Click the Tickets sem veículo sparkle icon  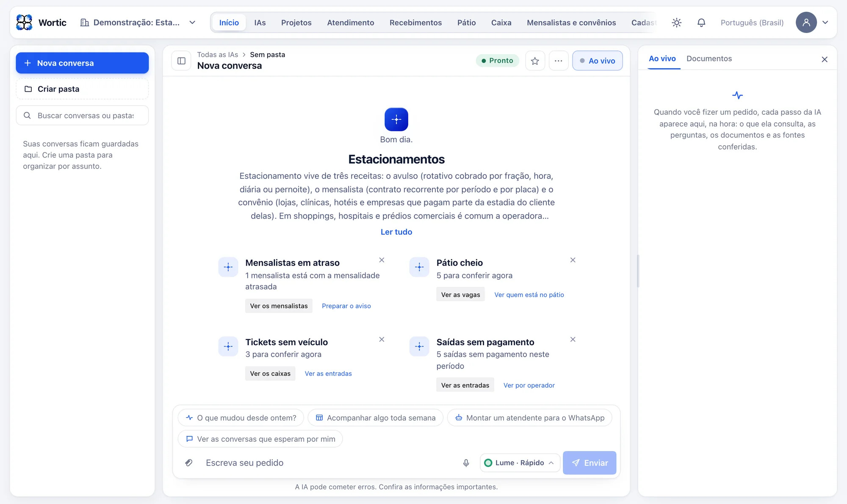point(228,346)
